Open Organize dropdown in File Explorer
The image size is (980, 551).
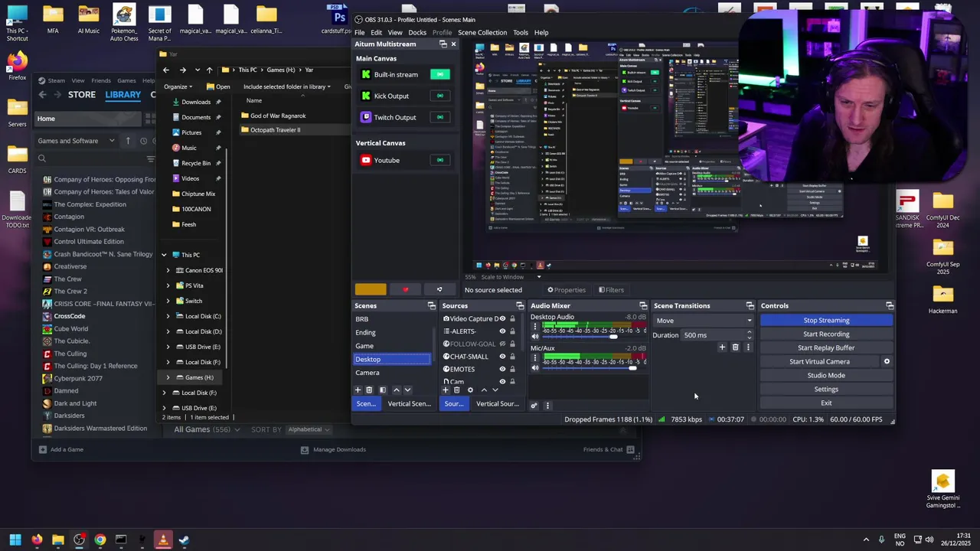(178, 86)
